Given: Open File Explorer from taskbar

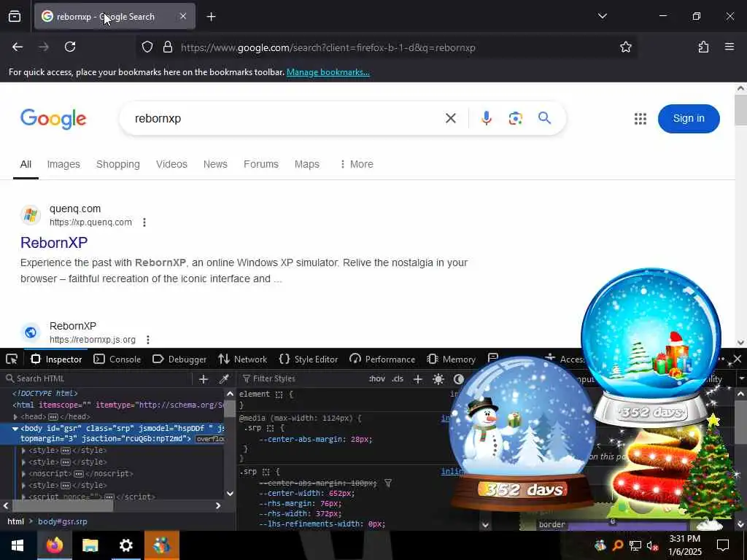Looking at the screenshot, I should [x=90, y=545].
